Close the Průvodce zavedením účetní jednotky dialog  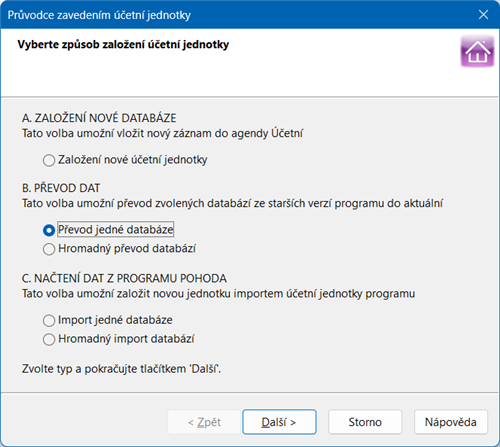click(483, 14)
